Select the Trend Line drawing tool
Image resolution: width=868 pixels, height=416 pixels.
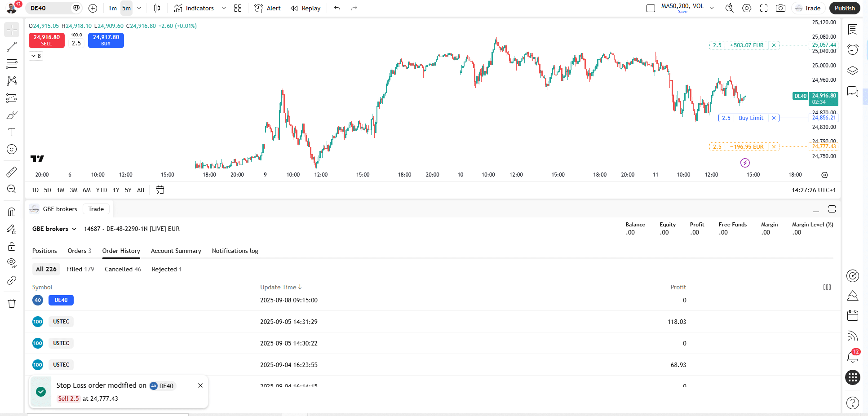point(11,46)
